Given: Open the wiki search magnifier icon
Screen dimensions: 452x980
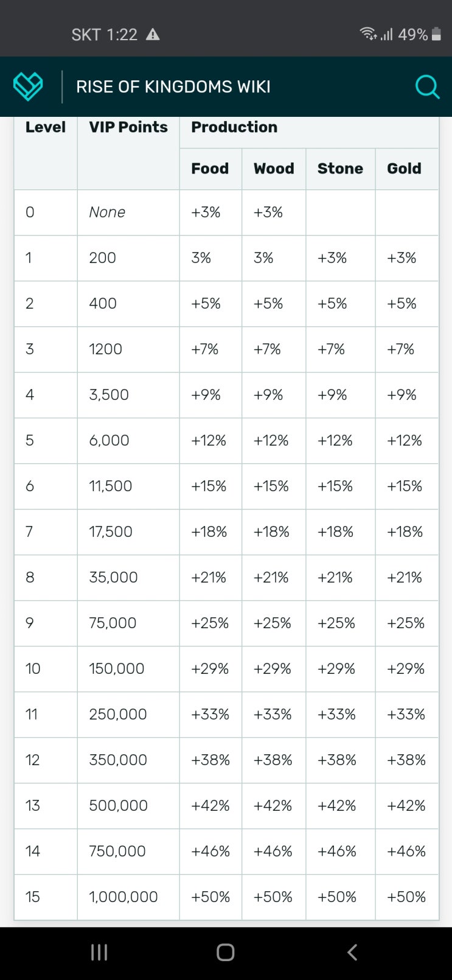Looking at the screenshot, I should (427, 86).
